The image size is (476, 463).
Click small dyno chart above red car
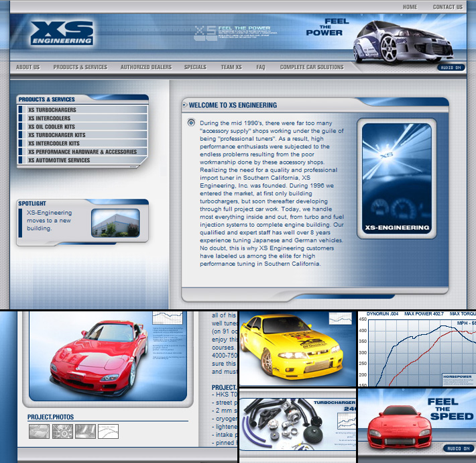tap(168, 318)
